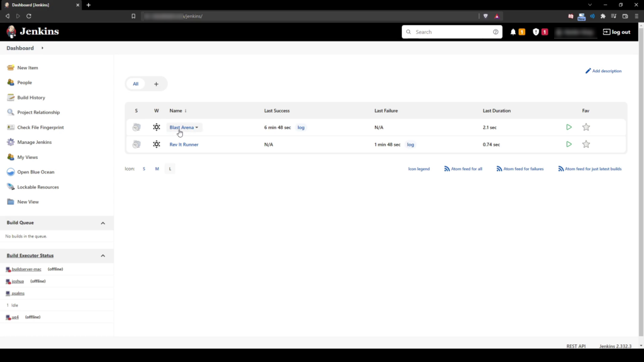
Task: Click the log out button
Action: [x=616, y=32]
